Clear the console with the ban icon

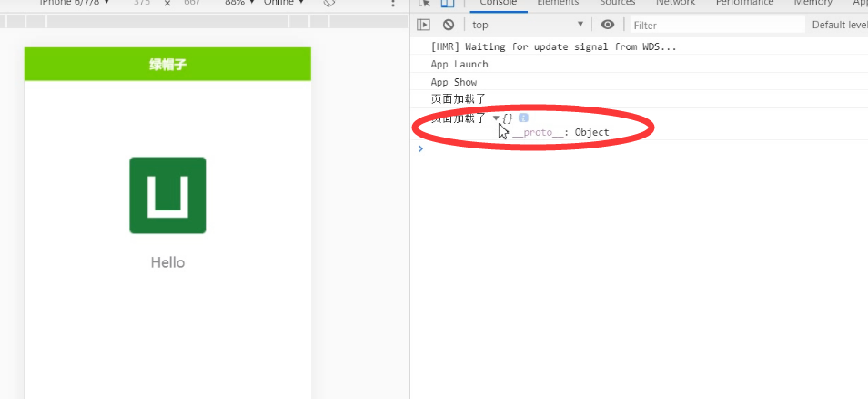click(x=449, y=25)
